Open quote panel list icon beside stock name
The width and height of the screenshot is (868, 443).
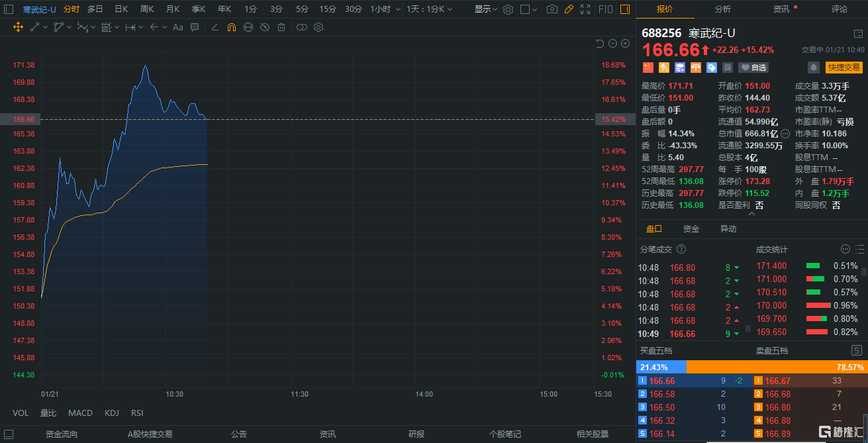point(858,33)
